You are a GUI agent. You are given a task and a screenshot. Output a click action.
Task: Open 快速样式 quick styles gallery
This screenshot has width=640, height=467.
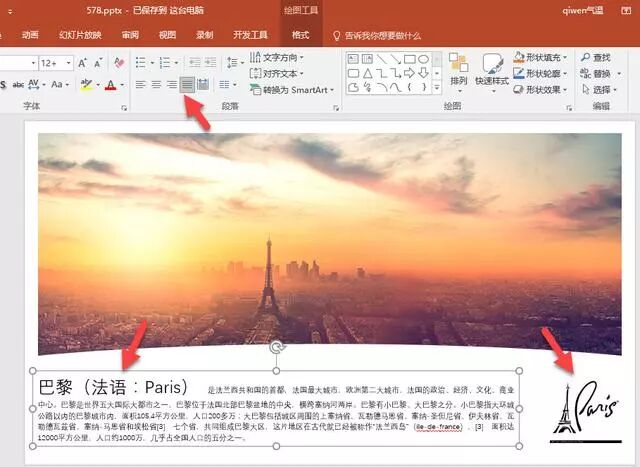pyautogui.click(x=492, y=73)
